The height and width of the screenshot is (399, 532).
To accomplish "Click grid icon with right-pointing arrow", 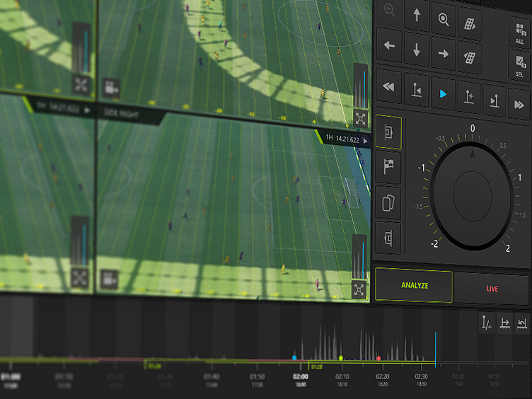I will click(x=470, y=24).
